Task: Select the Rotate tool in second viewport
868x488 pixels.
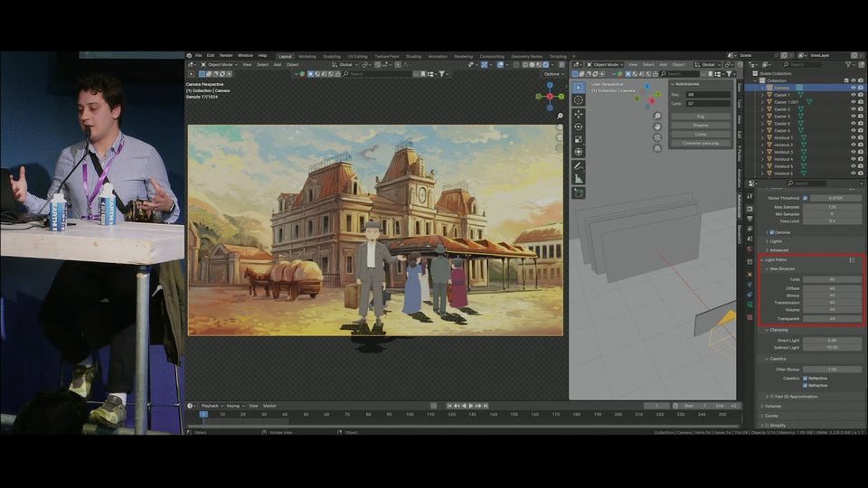Action: (579, 127)
